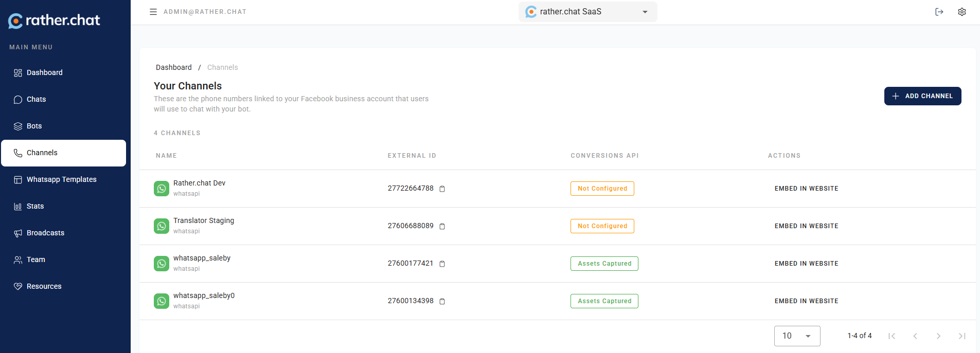This screenshot has height=353, width=980.
Task: Open Resources in sidebar menu
Action: coord(64,286)
